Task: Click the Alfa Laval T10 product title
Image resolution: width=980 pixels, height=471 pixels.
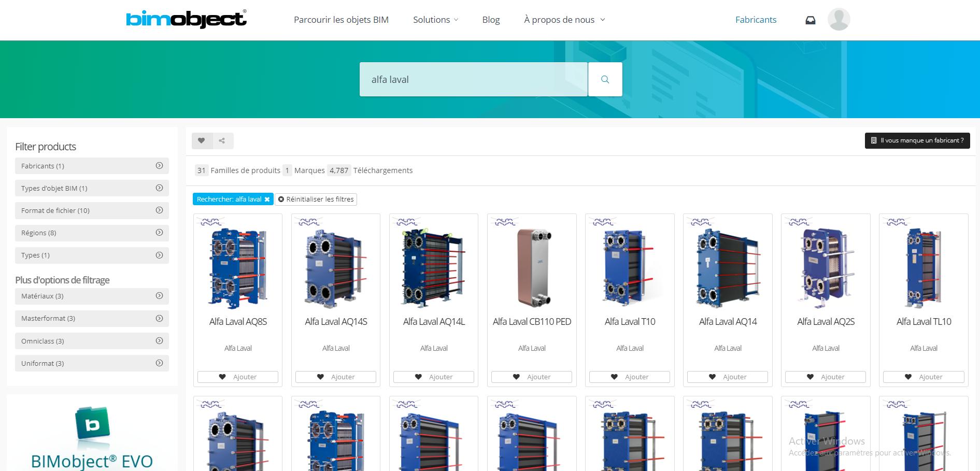Action: [630, 322]
